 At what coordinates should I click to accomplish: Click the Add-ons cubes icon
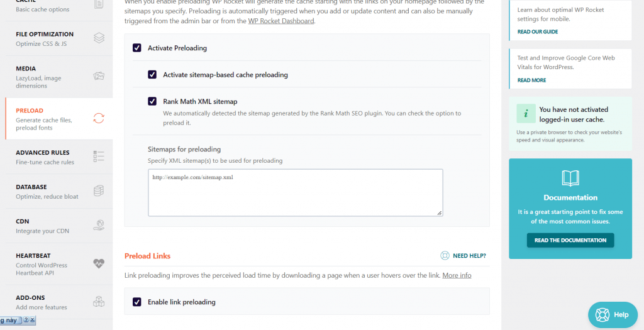(x=99, y=302)
